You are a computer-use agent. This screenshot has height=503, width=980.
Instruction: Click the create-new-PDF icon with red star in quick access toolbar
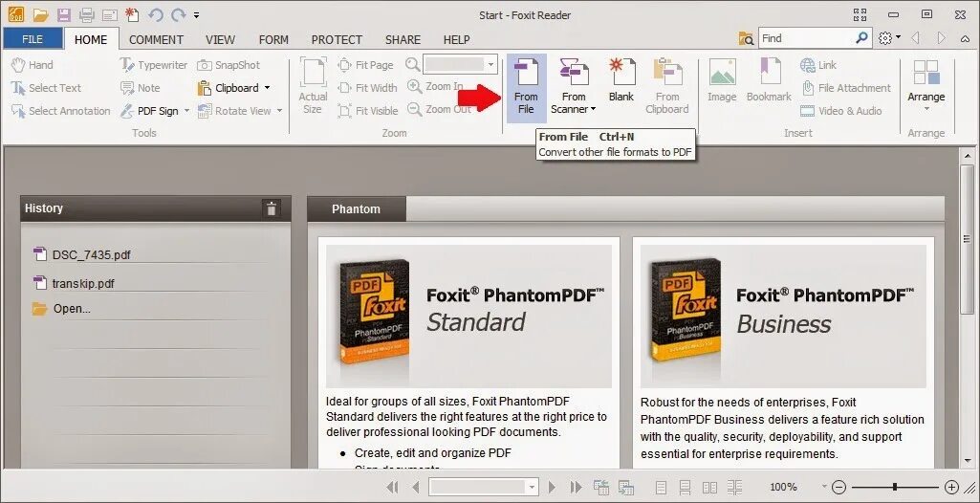point(132,13)
